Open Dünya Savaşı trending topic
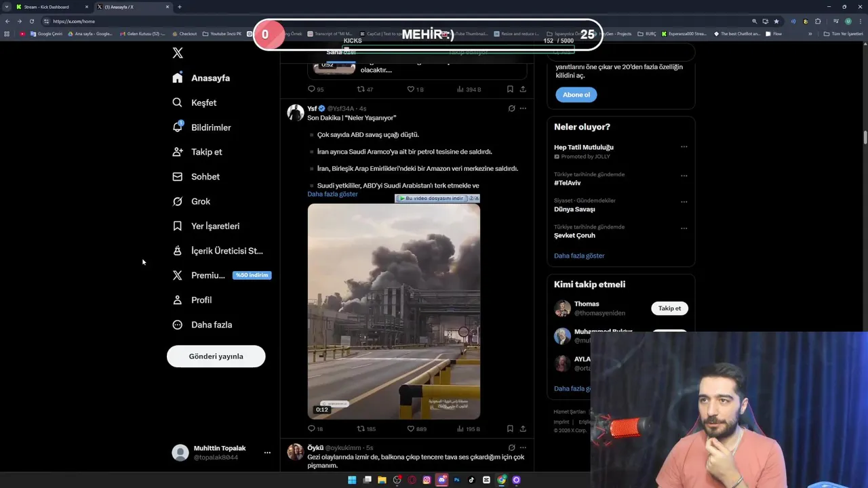868x488 pixels. pyautogui.click(x=574, y=209)
